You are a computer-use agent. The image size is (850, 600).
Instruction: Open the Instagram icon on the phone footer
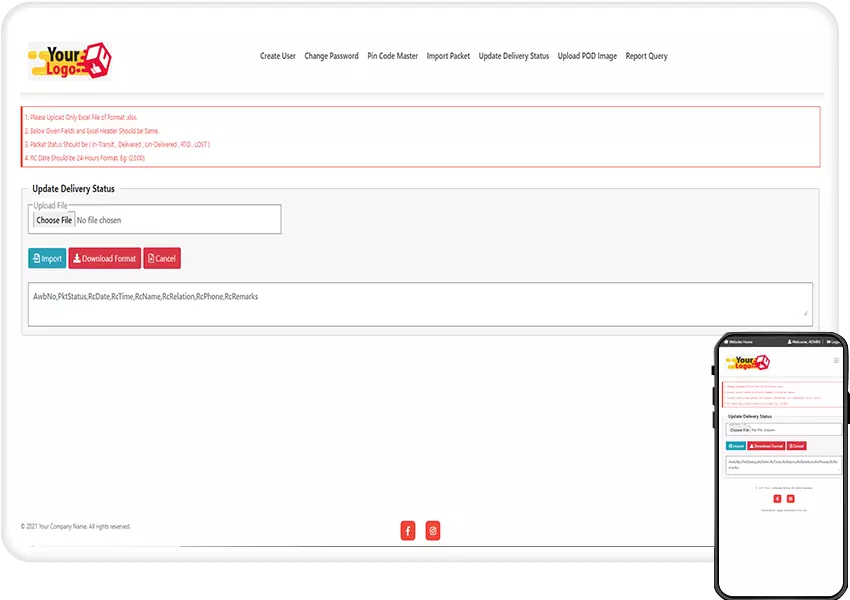pyautogui.click(x=790, y=499)
